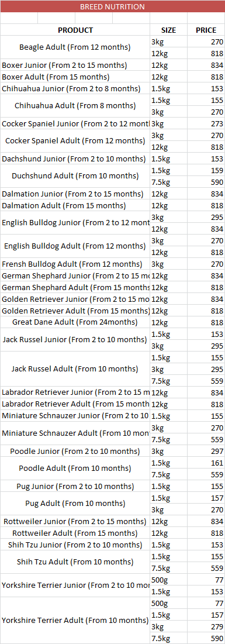The height and width of the screenshot is (644, 225).
Task: Click the English Bulldog Junior 295 price
Action: click(206, 217)
